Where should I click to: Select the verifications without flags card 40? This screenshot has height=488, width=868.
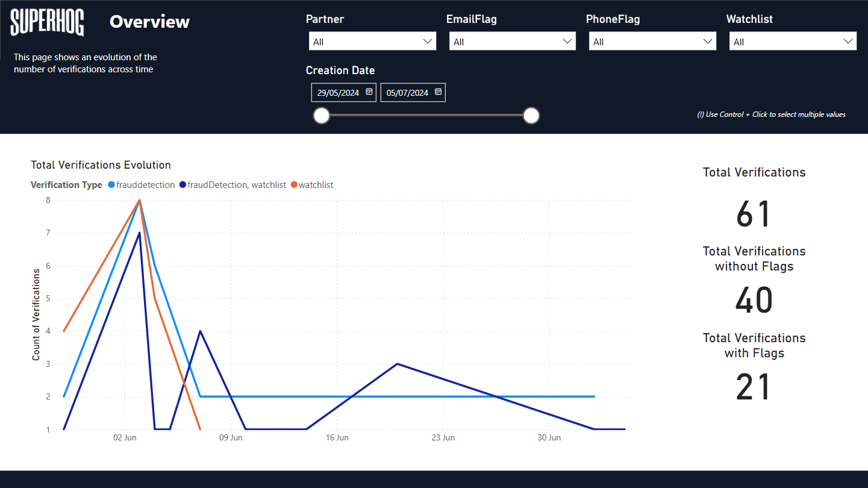(x=754, y=301)
